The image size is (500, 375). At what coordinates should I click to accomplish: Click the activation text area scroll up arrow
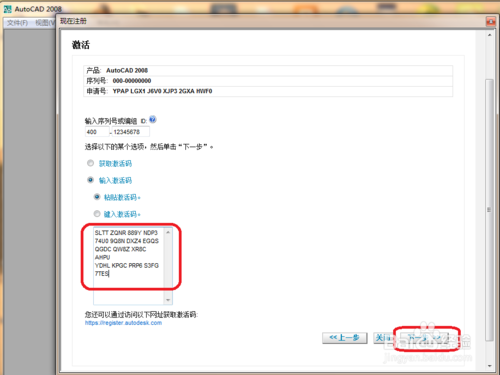[168, 232]
